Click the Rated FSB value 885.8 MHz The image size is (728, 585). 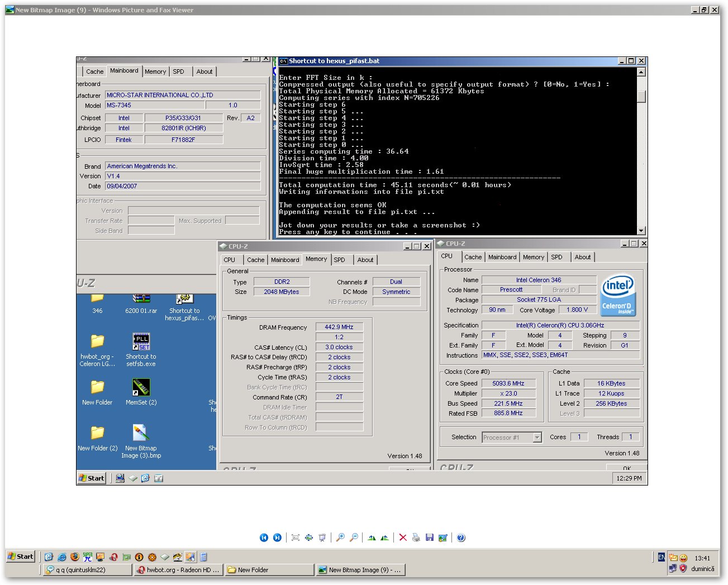(508, 413)
